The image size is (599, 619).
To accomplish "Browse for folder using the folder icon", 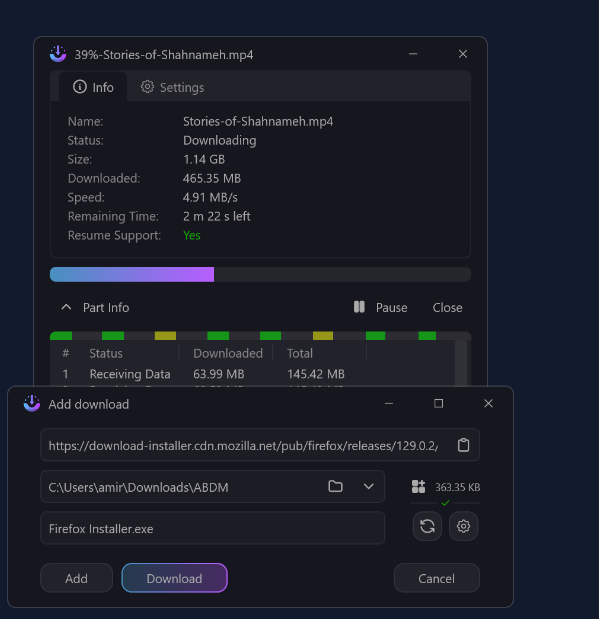I will point(335,486).
